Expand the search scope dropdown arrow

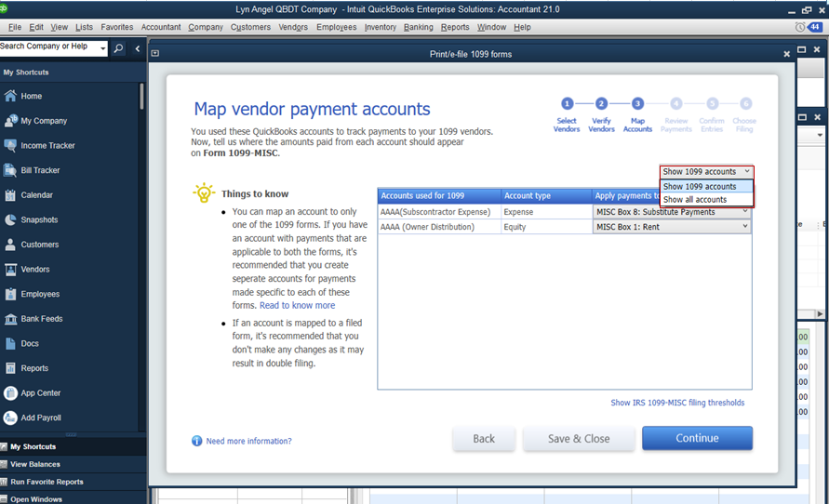tap(102, 48)
